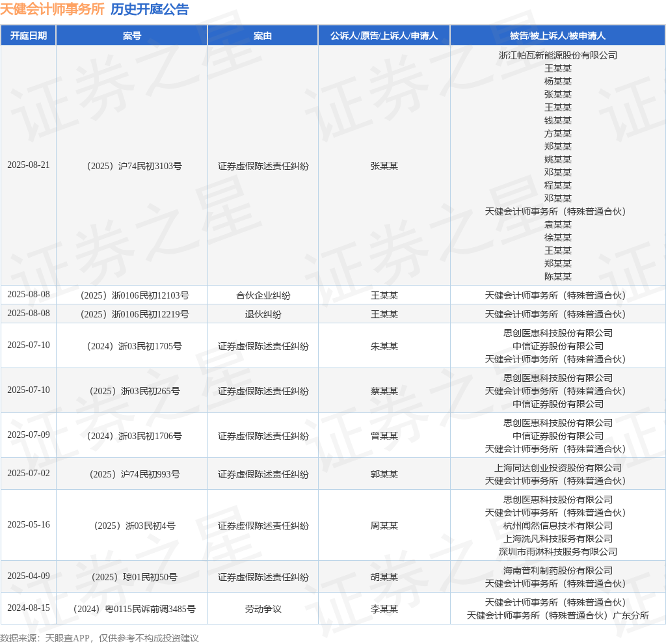Click case number (2025)浙03民初4号
The image size is (666, 644).
coord(134,526)
